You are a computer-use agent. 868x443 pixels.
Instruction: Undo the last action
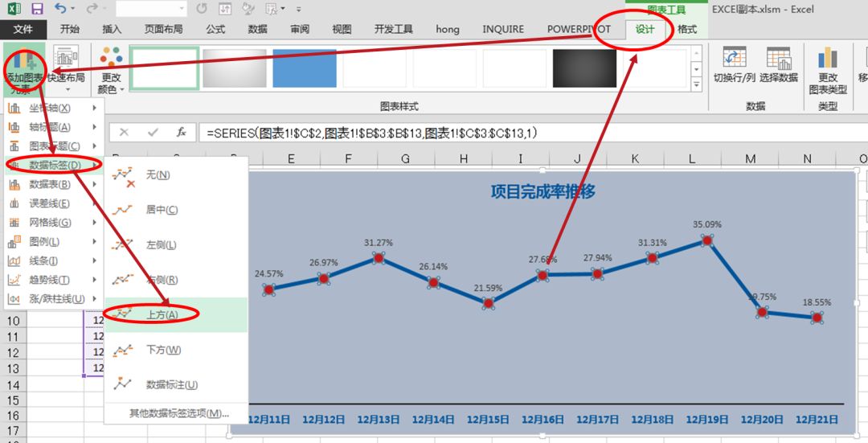[60, 9]
